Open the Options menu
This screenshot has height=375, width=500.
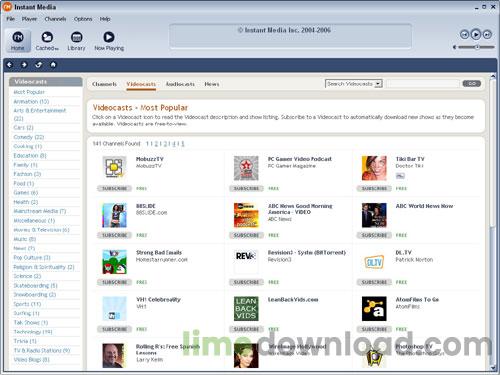point(83,19)
